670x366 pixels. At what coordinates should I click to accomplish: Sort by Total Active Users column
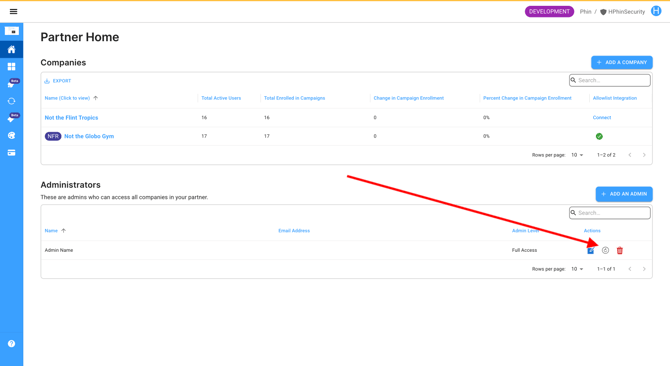[x=221, y=98]
